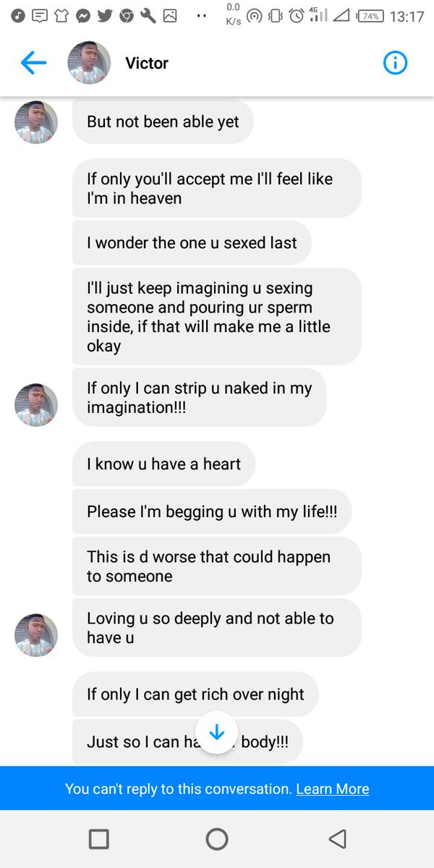Tap the Messenger notification icon in status bar
Screen dimensions: 434x868
click(82, 15)
